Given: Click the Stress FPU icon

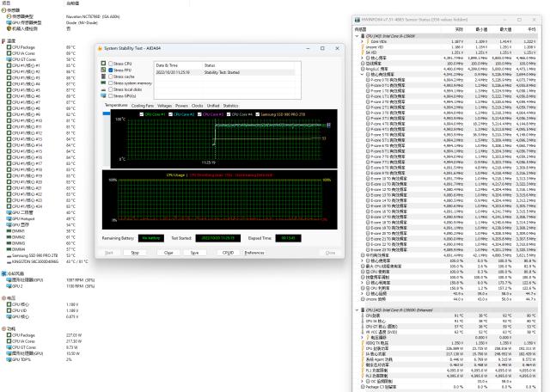Looking at the screenshot, I should point(103,70).
